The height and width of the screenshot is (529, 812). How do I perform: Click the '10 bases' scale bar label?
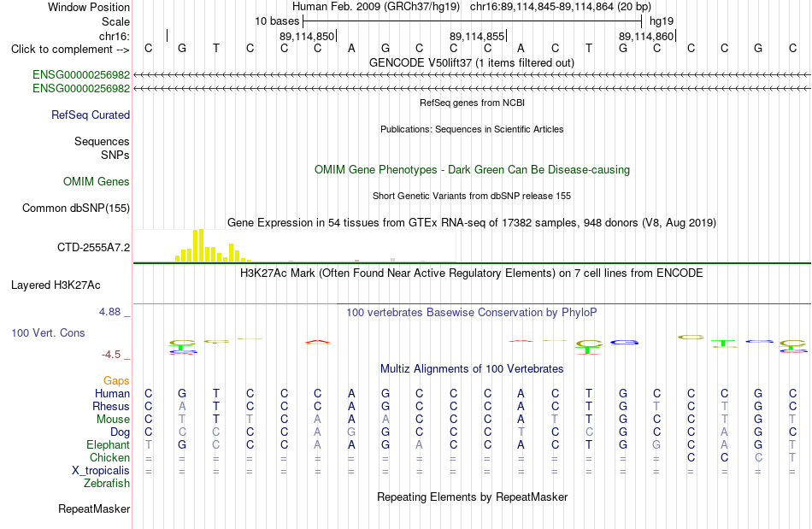(277, 21)
